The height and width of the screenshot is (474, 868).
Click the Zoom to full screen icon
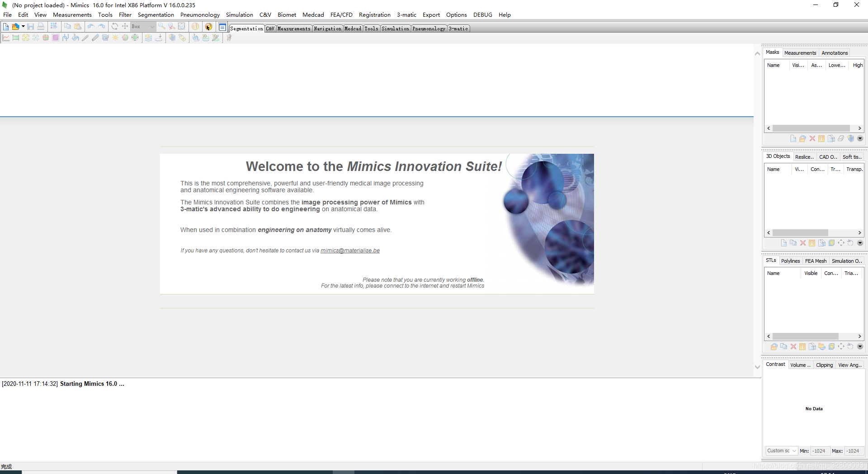182,27
